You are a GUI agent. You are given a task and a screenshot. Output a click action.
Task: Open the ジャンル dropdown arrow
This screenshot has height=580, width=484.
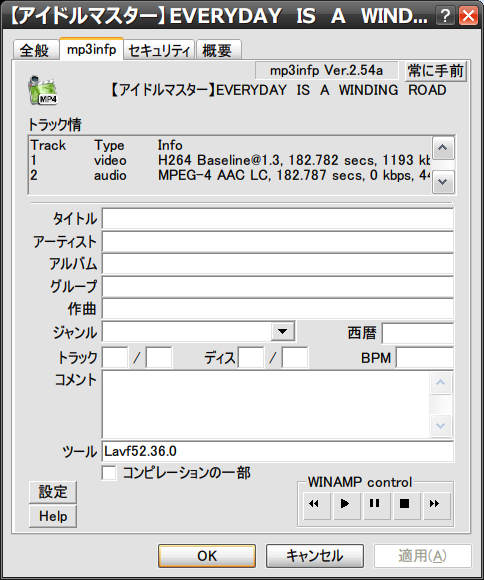tap(283, 331)
